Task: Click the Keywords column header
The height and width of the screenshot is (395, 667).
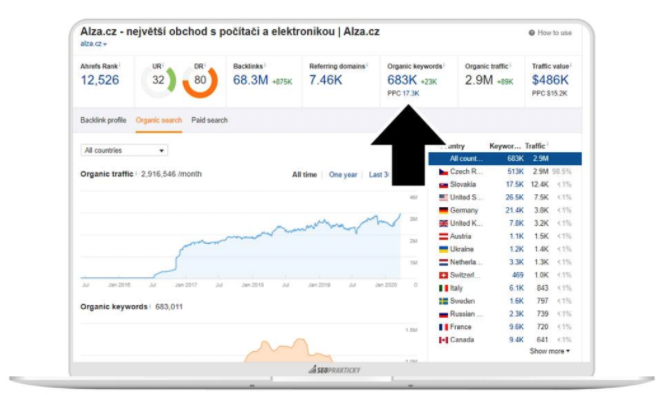Action: (x=505, y=146)
